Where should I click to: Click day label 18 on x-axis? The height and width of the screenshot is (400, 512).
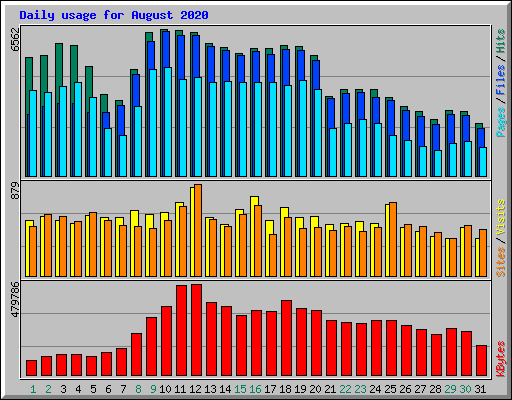pos(285,389)
